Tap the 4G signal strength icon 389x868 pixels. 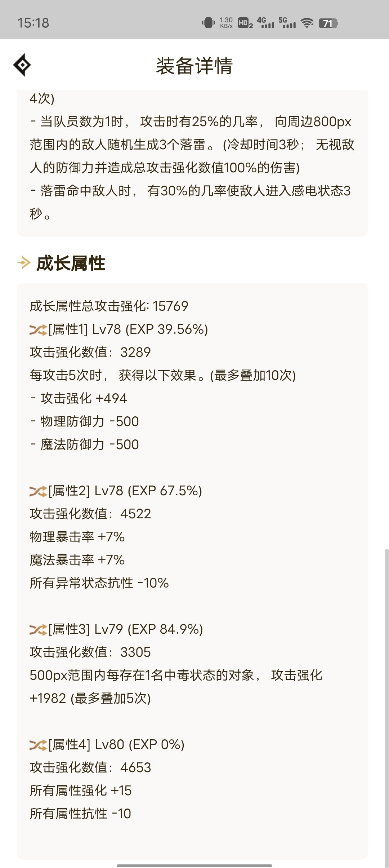pos(266,23)
